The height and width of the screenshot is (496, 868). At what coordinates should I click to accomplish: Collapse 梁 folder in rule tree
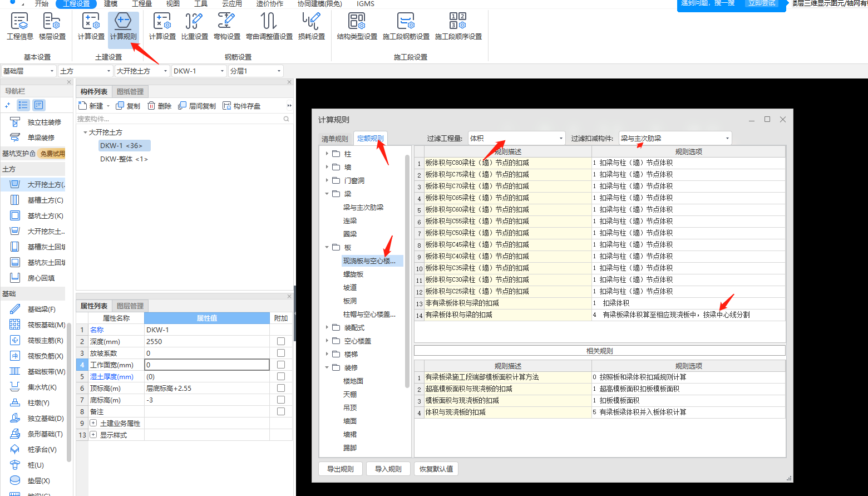pyautogui.click(x=327, y=194)
